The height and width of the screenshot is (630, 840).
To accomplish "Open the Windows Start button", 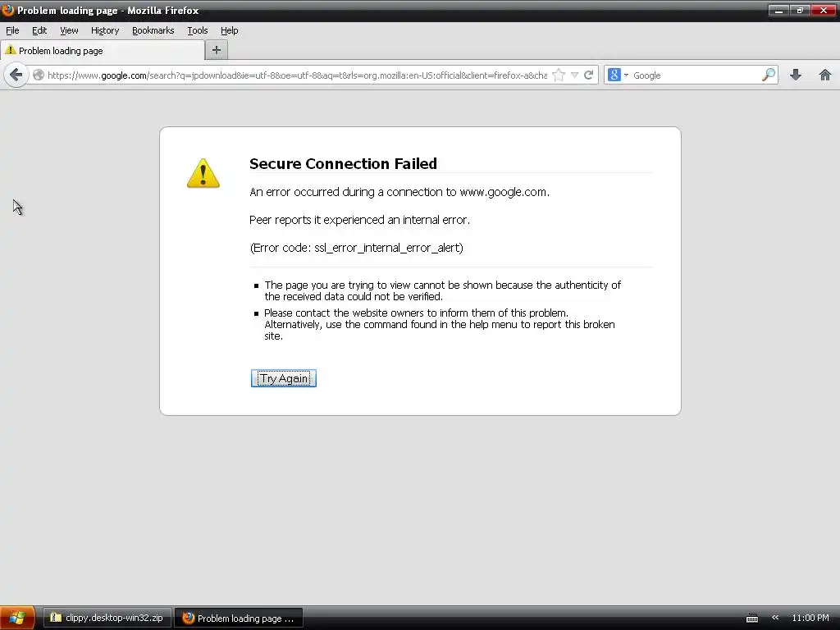I will 17,618.
